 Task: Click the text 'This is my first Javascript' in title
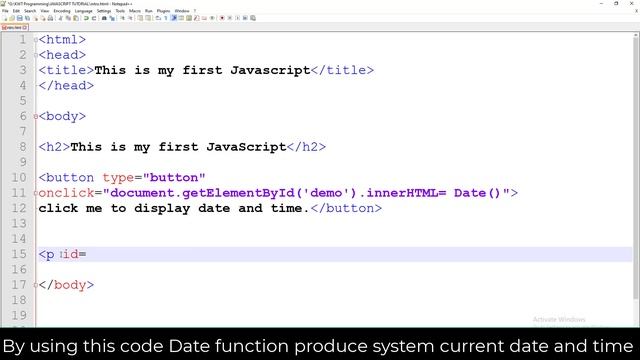coord(202,70)
